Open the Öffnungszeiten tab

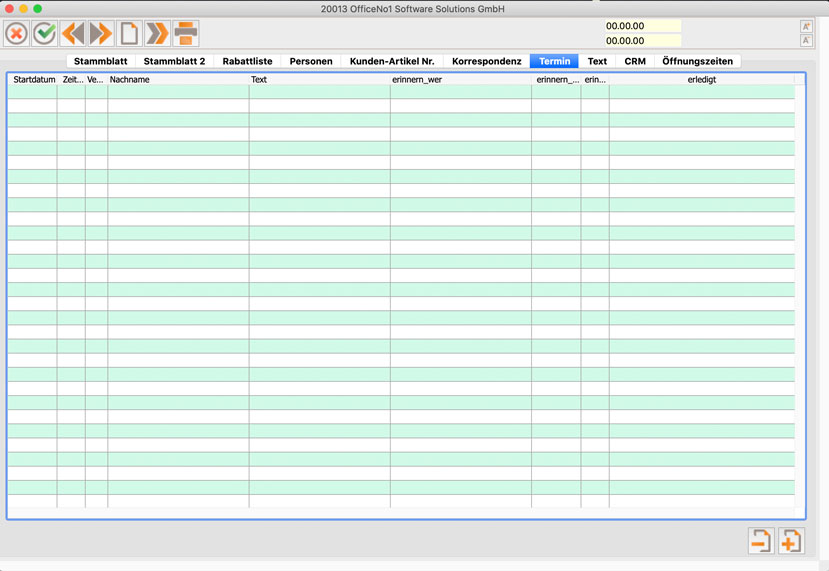tap(697, 61)
